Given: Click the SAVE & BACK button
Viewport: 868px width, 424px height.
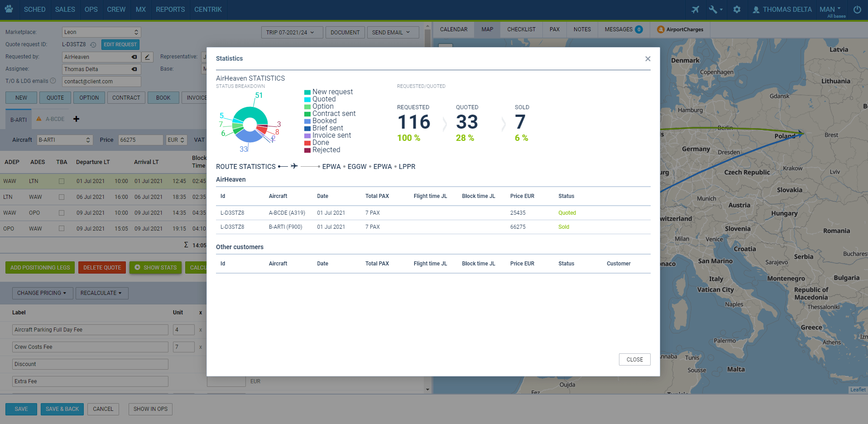Looking at the screenshot, I should point(62,409).
